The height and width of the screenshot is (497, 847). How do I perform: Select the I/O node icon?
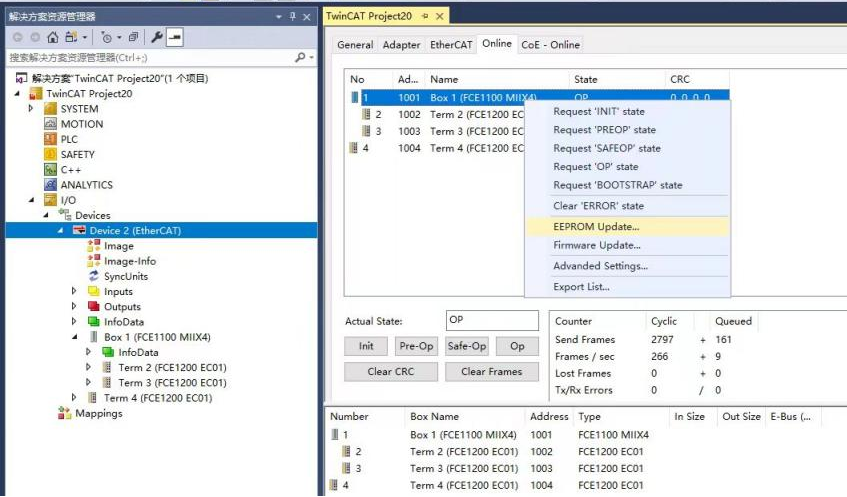tap(50, 200)
